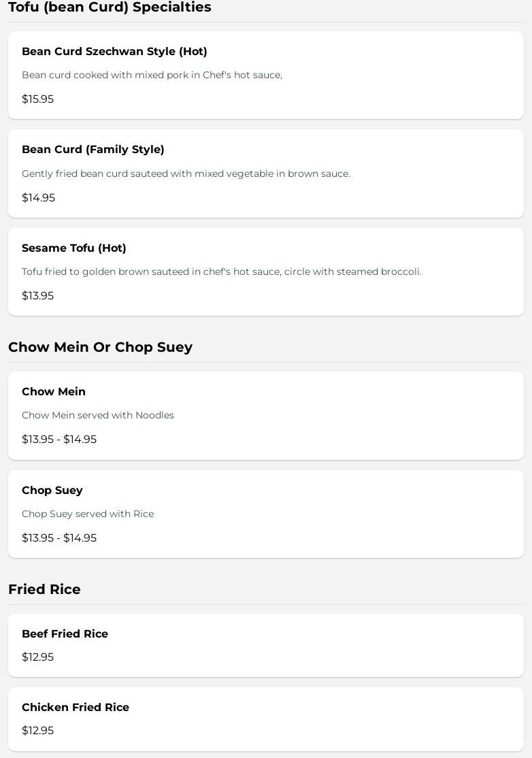Click the Fried Rice section heading
Screen dimensions: 532x758
[44, 589]
